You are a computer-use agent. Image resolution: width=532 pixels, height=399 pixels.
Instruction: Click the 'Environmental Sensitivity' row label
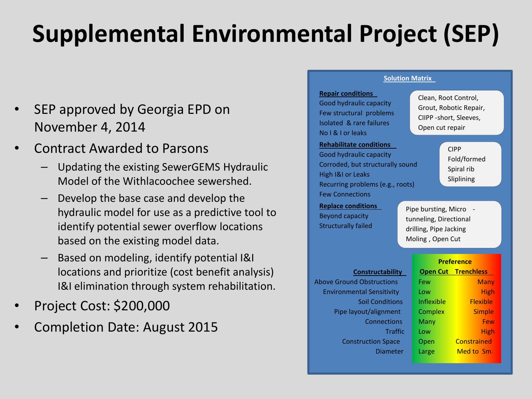click(361, 292)
